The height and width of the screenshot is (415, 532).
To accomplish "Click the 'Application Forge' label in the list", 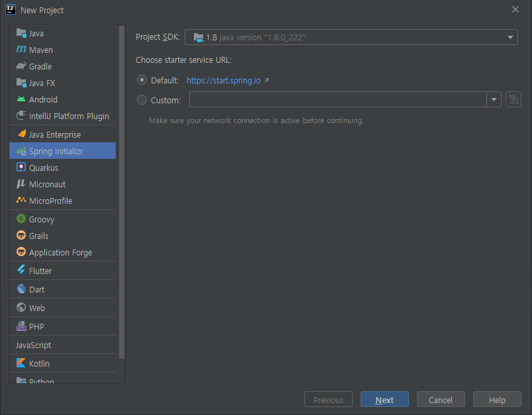I will pos(60,252).
